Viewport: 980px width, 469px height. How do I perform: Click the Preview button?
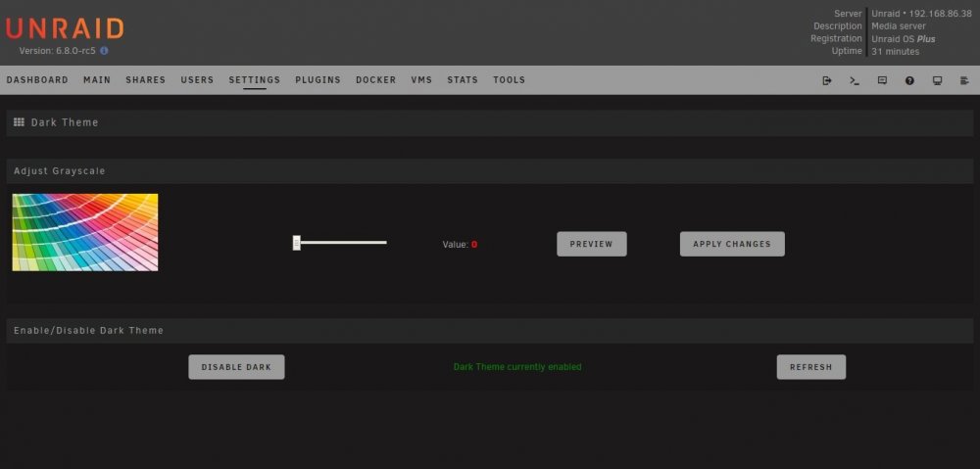(x=591, y=244)
